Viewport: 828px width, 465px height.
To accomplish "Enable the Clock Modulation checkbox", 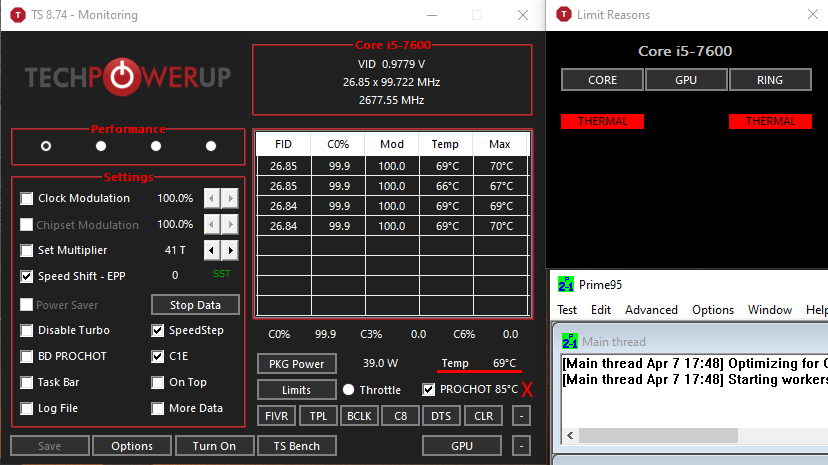I will pyautogui.click(x=26, y=198).
